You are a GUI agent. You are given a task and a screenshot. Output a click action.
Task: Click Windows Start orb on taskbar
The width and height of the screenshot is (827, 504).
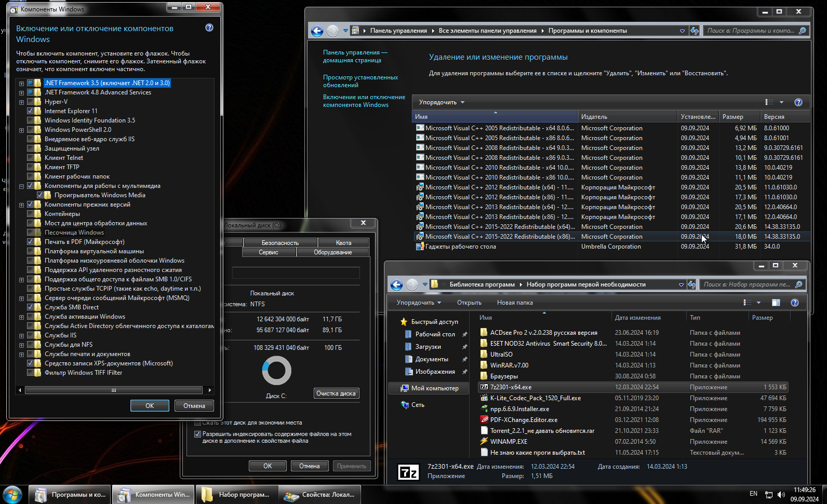12,495
